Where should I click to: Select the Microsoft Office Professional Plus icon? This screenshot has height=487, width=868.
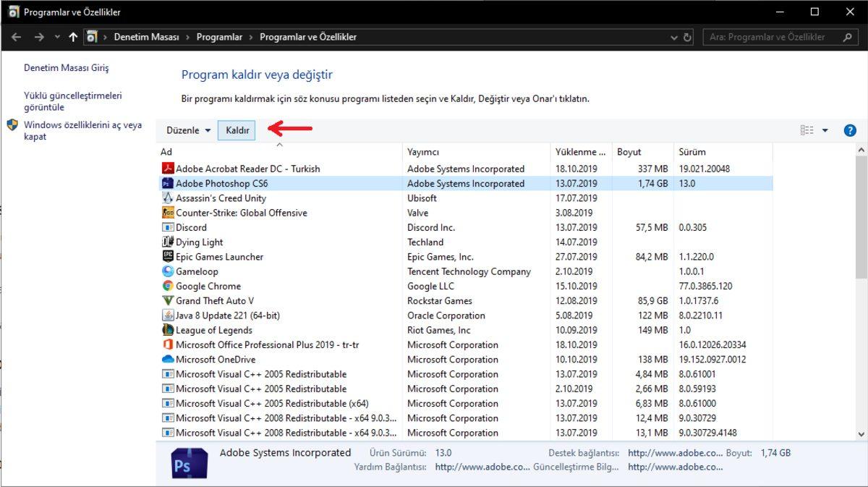[167, 344]
